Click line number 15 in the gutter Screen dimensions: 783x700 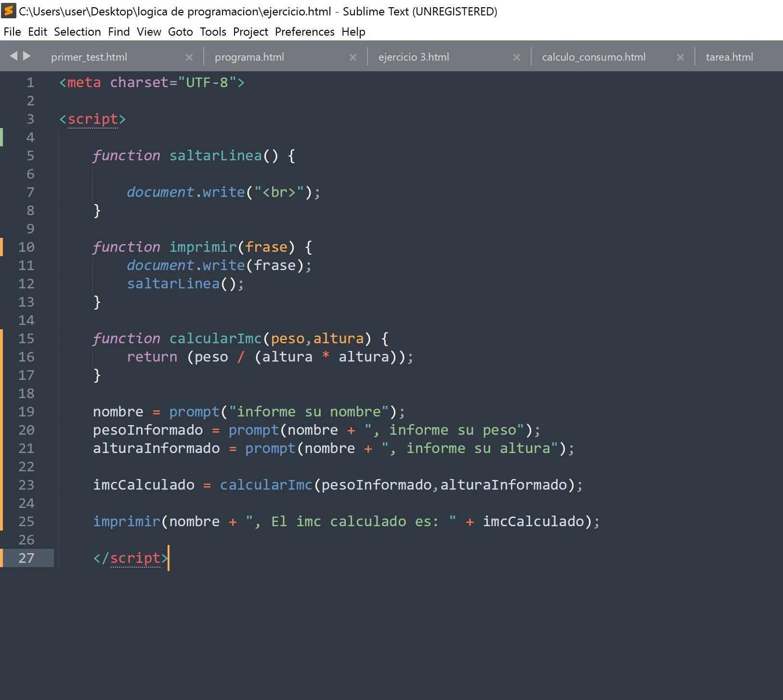click(26, 339)
